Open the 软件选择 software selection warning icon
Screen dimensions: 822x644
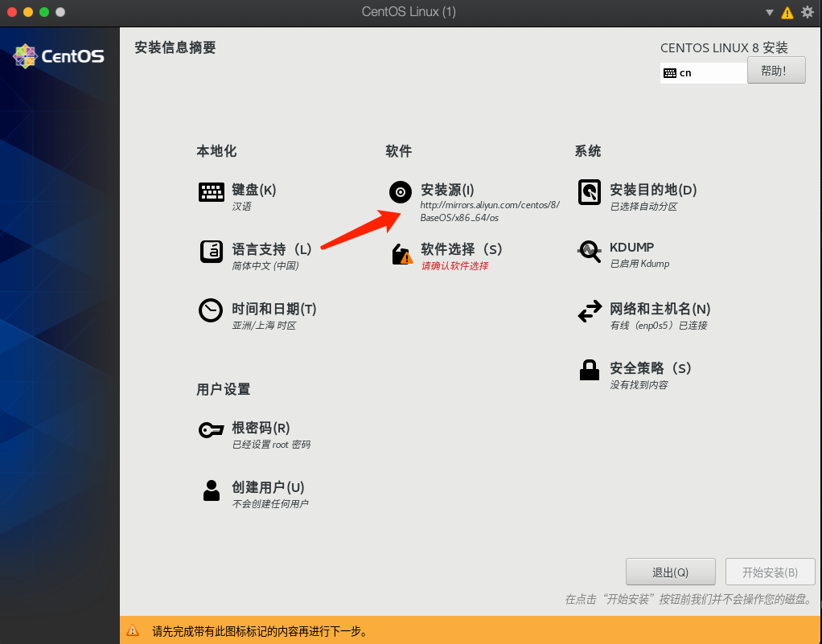[402, 255]
